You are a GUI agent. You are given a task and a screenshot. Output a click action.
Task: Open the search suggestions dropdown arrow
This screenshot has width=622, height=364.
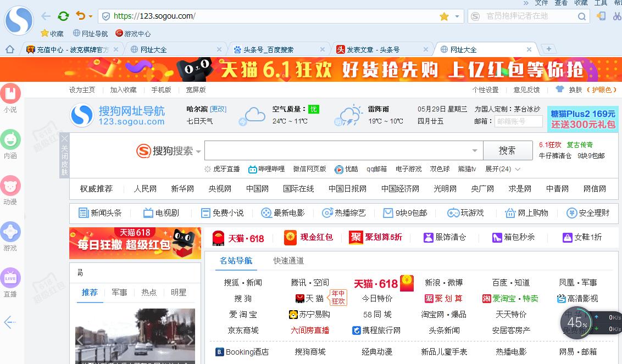474,150
